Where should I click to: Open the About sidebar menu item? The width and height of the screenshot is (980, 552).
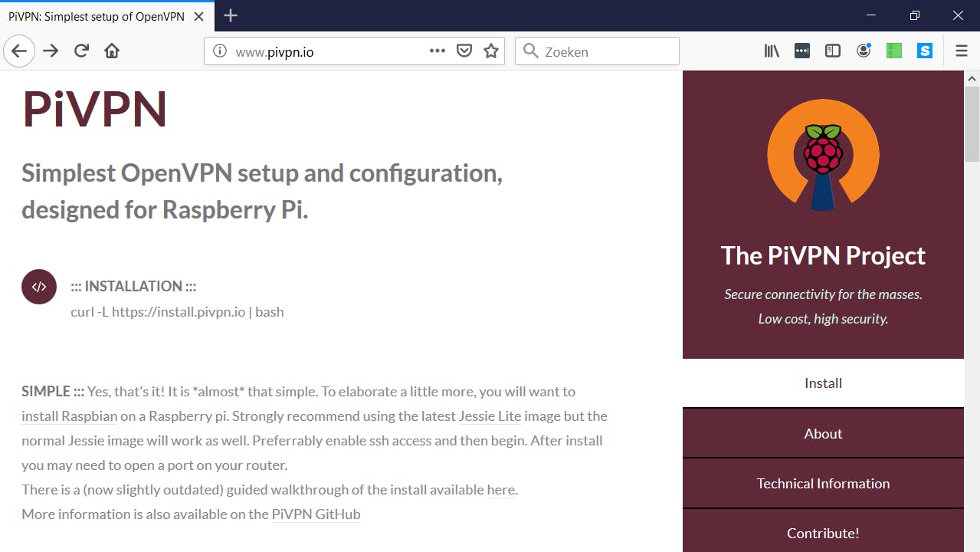823,433
